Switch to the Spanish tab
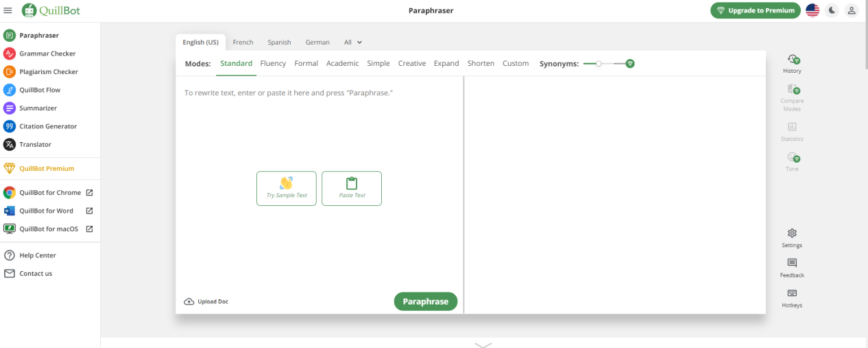868x348 pixels. [x=279, y=42]
